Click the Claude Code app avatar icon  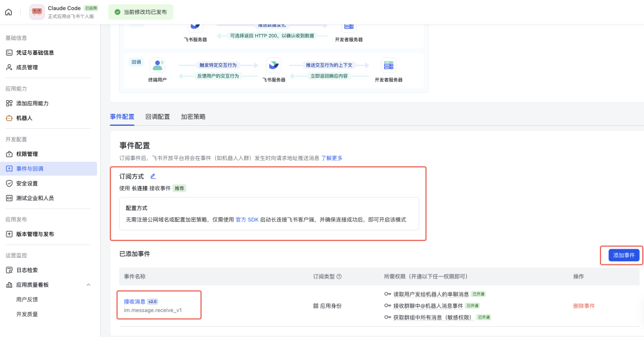(37, 12)
